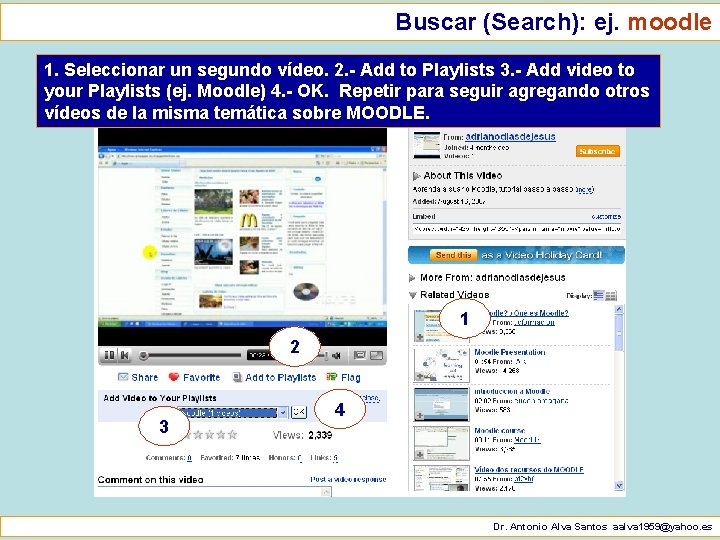
Task: Open Moodle Presentation video link
Action: click(510, 352)
